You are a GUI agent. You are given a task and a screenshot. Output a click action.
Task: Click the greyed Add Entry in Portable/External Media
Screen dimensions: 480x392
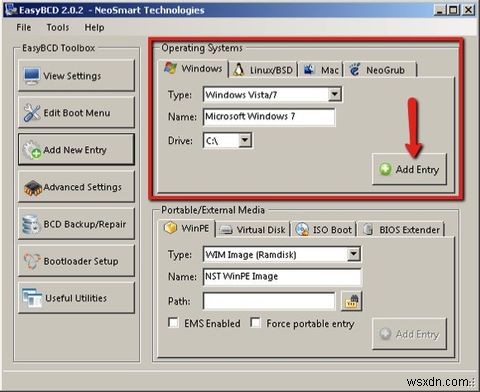click(409, 334)
